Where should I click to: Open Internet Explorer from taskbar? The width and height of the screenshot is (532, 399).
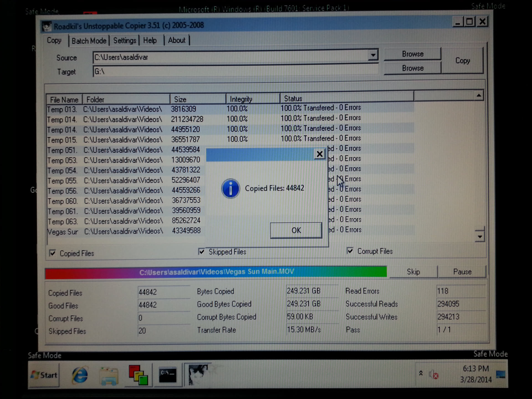[80, 375]
